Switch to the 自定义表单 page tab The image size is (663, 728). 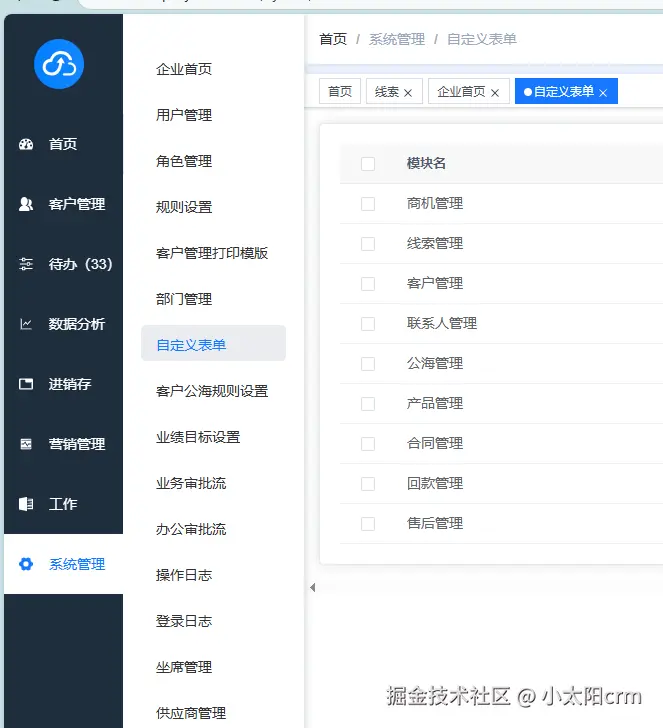[x=564, y=91]
